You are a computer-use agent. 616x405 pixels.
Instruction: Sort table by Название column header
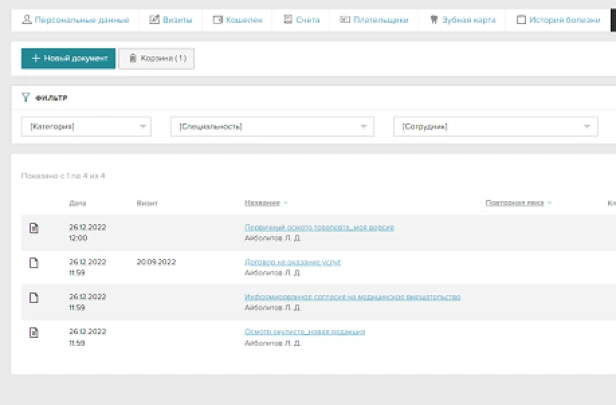[262, 203]
